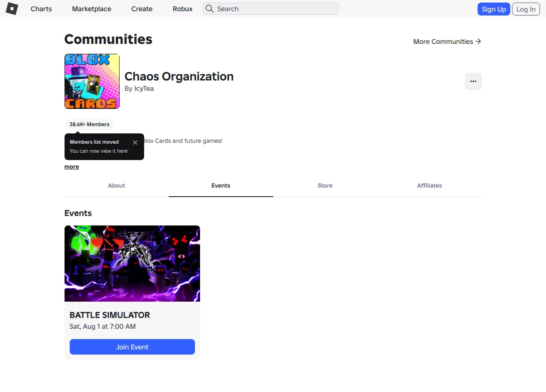
Task: Open the BATTLE SIMULATOR event title
Action: pos(110,315)
